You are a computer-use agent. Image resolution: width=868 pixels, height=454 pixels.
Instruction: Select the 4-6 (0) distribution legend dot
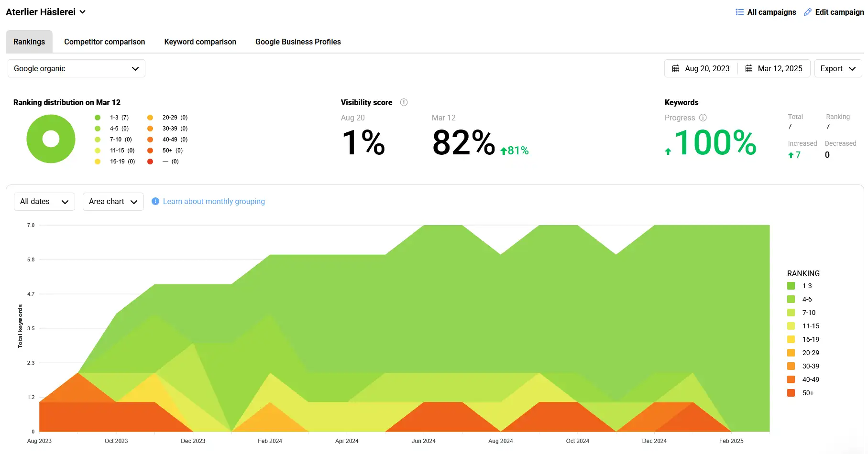pyautogui.click(x=98, y=129)
